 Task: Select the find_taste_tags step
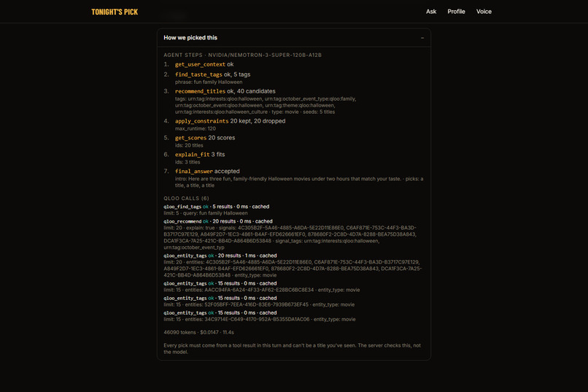(x=212, y=74)
